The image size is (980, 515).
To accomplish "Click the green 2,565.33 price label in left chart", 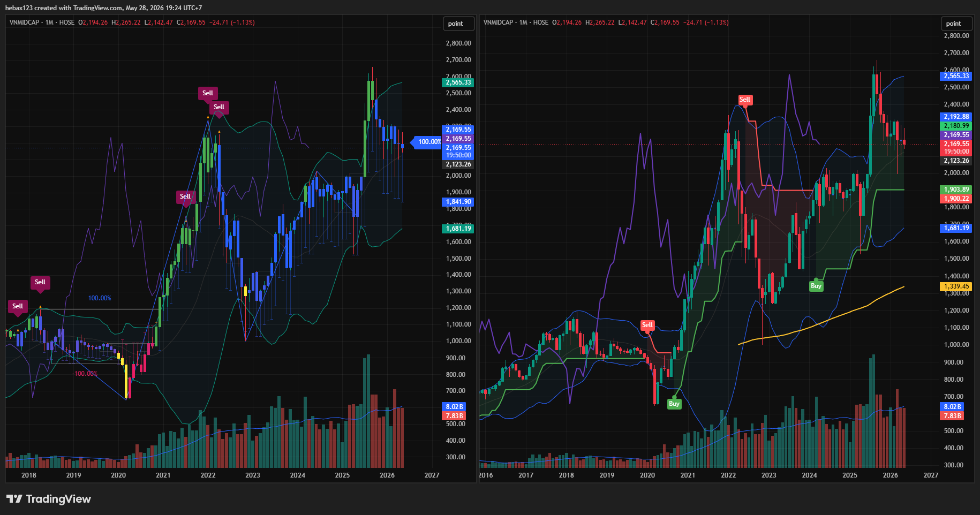I will (458, 82).
